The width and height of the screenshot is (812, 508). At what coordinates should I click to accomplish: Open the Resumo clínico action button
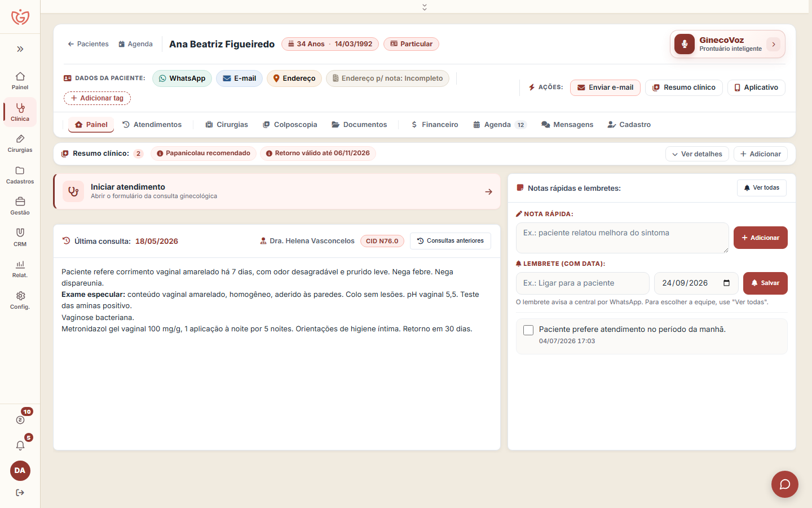[x=684, y=87]
